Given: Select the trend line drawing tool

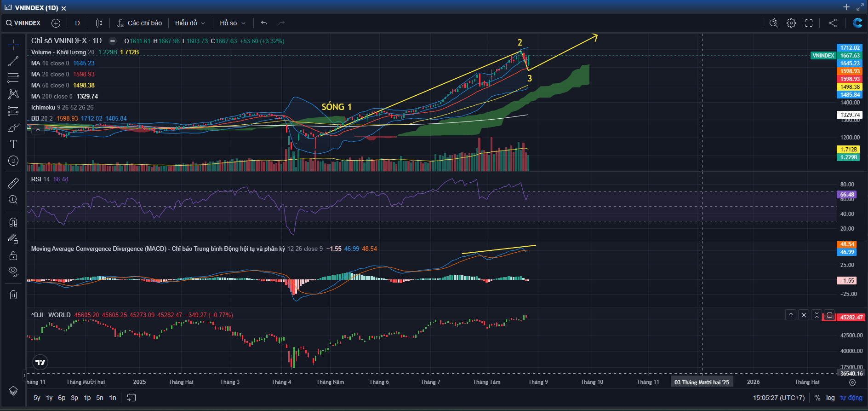Looking at the screenshot, I should pos(13,61).
